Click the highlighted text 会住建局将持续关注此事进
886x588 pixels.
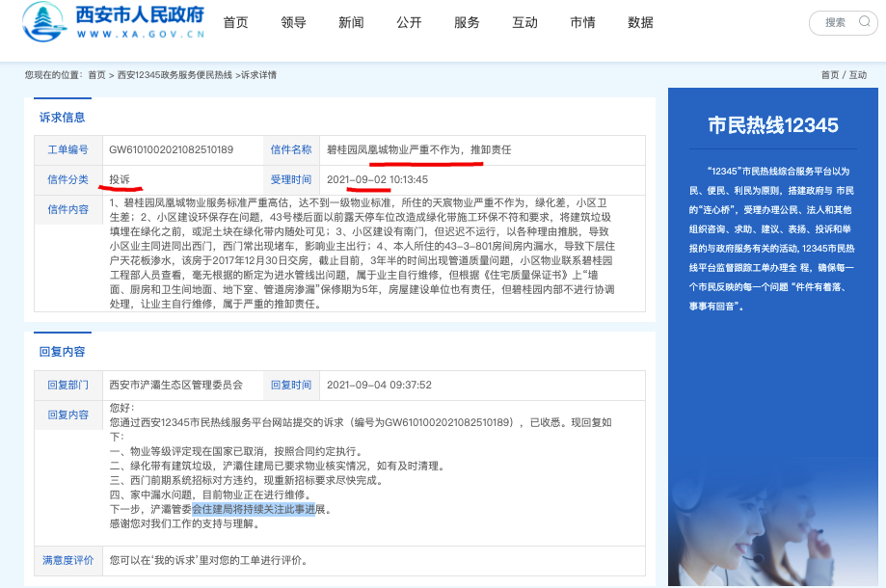point(254,510)
